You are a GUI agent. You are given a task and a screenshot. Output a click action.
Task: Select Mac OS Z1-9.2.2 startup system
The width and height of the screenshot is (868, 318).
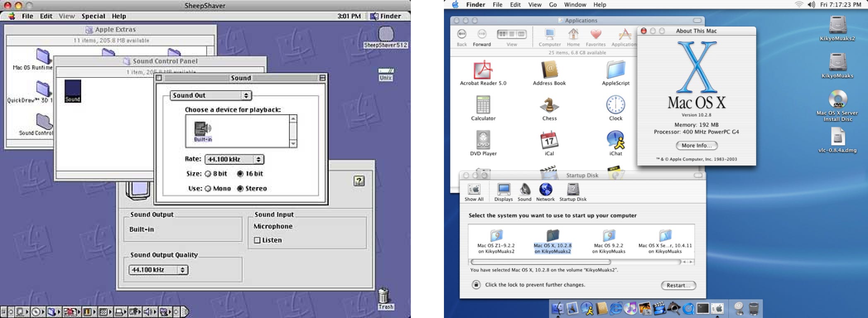496,242
